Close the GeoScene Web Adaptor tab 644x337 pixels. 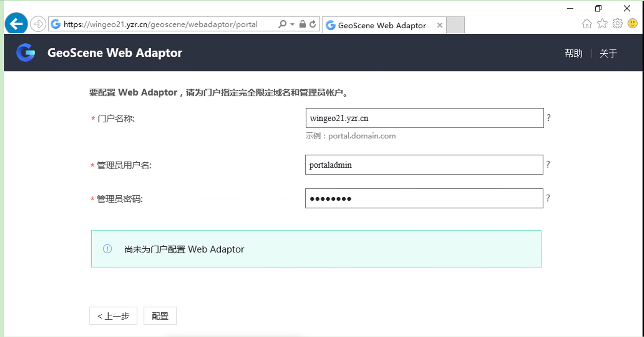439,25
